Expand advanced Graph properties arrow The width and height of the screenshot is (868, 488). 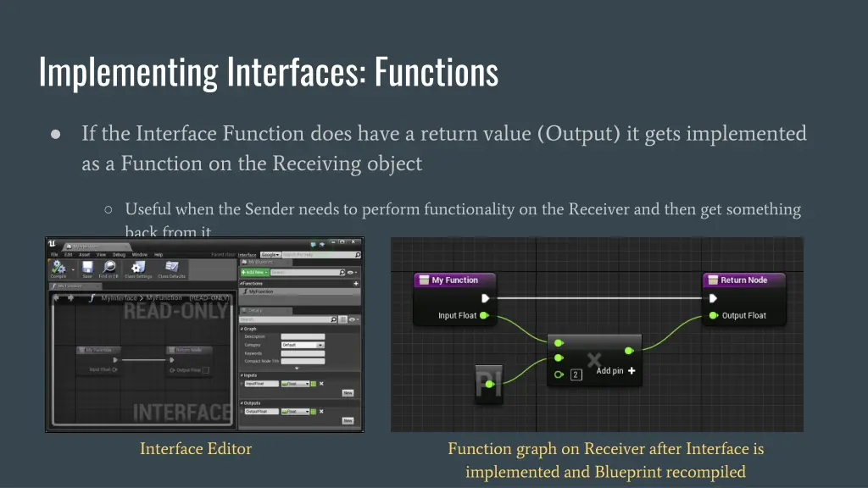pos(298,369)
